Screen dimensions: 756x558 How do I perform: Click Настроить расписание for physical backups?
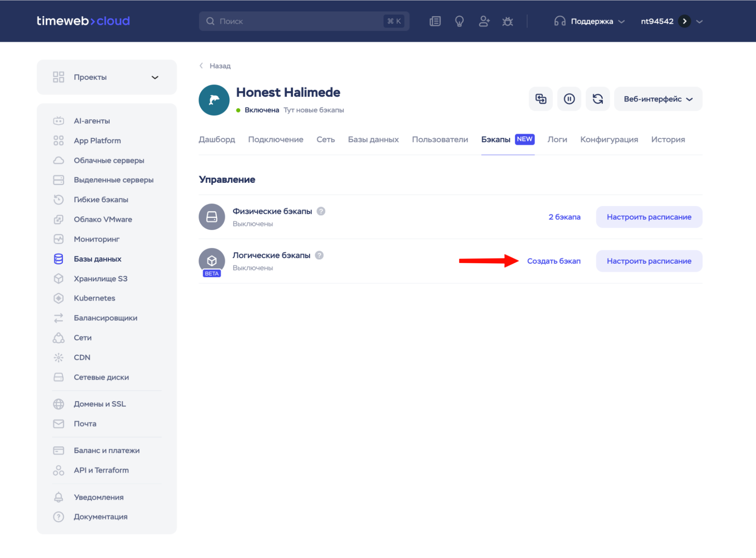[649, 217]
